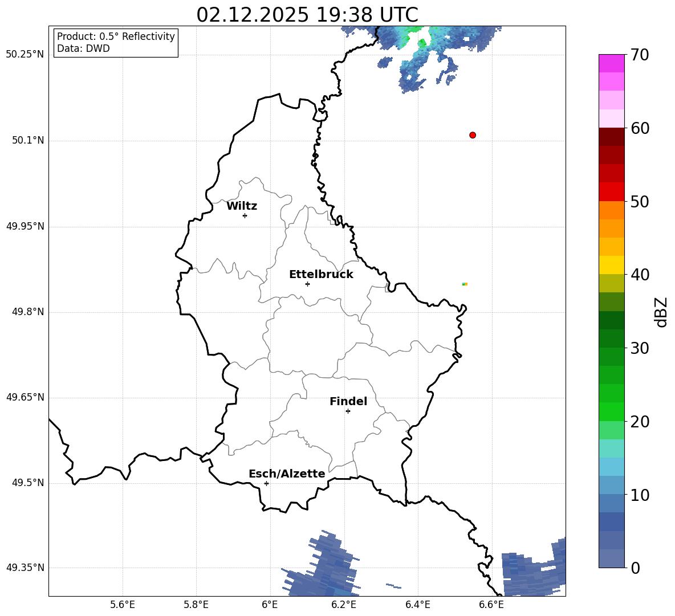Click the slate blue color band at 0 dBZ
Screen dimensions: 675x616
[x=611, y=558]
